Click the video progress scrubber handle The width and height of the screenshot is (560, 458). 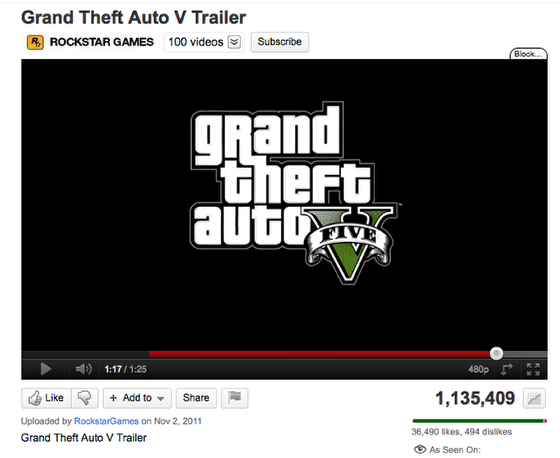[496, 354]
